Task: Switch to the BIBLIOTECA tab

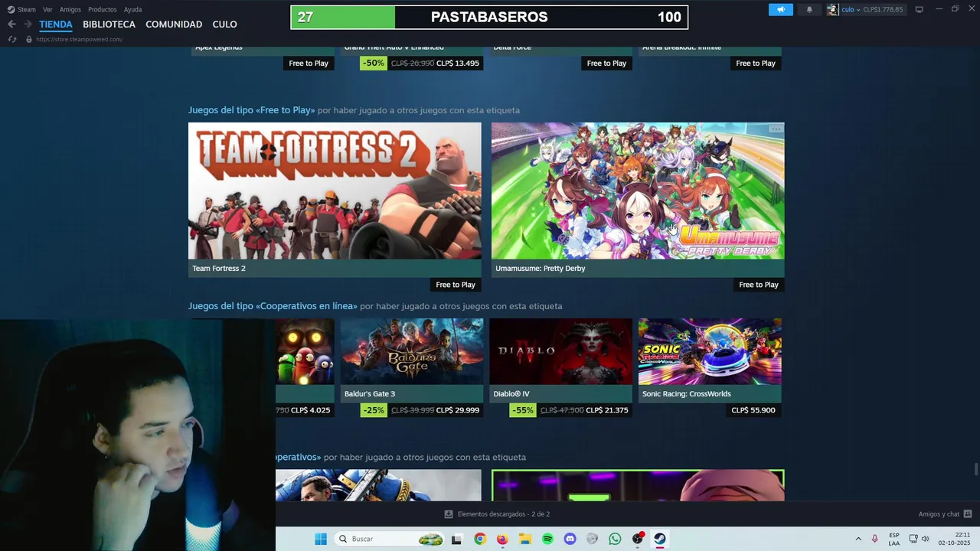Action: click(x=109, y=24)
